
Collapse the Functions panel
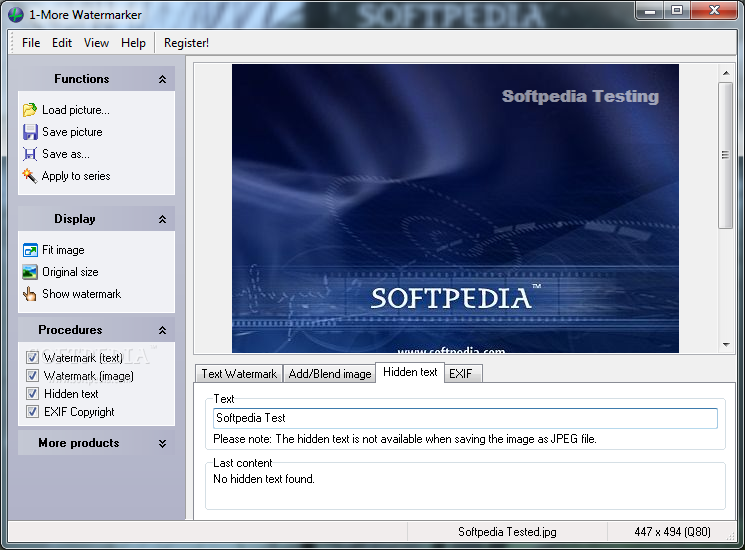click(x=162, y=79)
